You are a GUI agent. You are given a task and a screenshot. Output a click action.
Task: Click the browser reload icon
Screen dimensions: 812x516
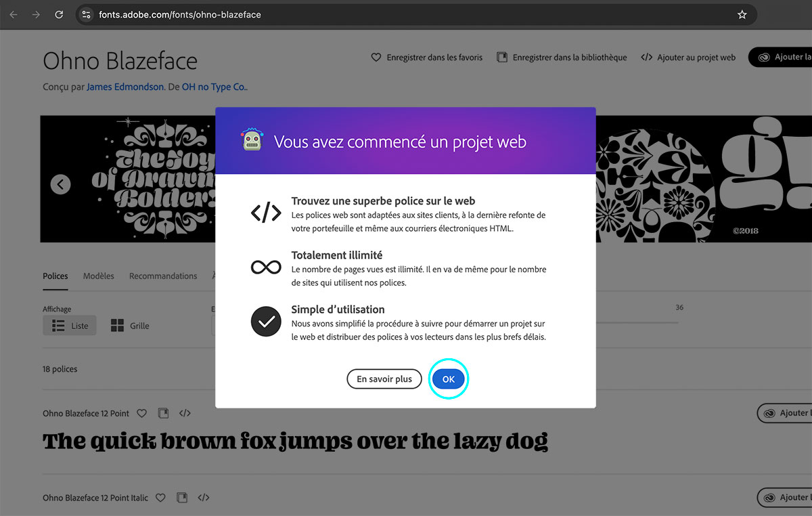click(x=59, y=14)
